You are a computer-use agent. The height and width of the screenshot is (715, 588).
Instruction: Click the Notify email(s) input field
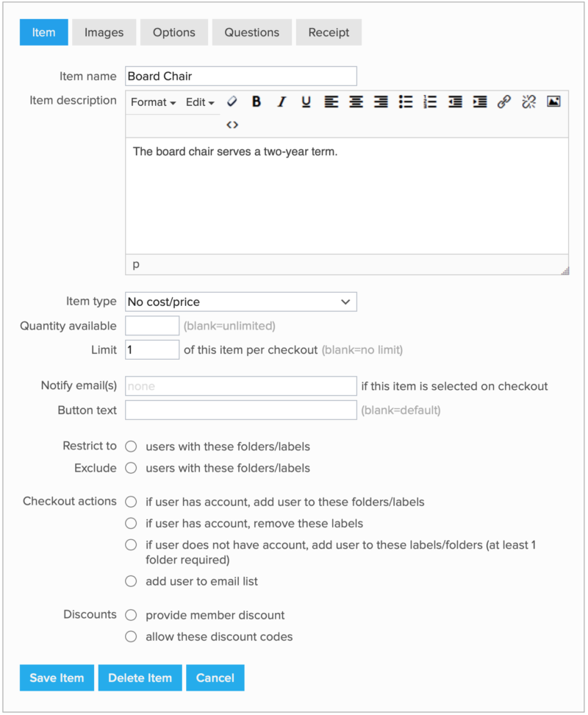[241, 386]
